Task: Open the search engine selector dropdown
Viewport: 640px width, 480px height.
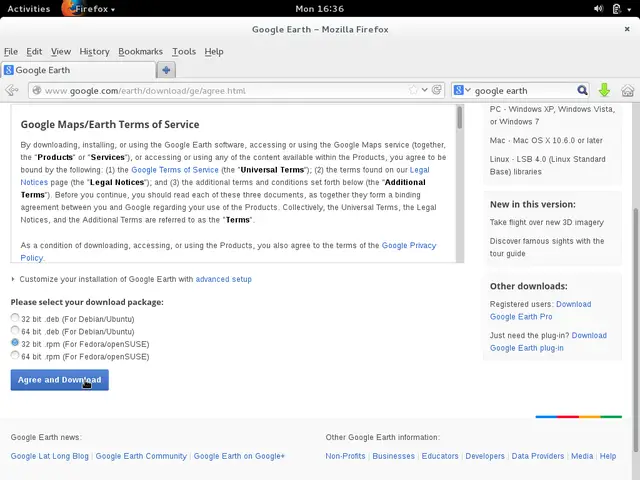Action: 462,90
